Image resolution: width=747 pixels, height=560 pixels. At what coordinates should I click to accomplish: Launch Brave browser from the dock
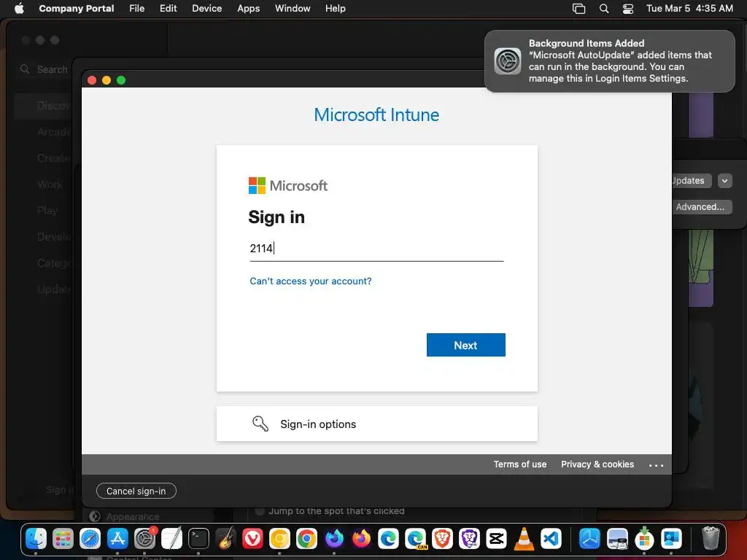(442, 539)
